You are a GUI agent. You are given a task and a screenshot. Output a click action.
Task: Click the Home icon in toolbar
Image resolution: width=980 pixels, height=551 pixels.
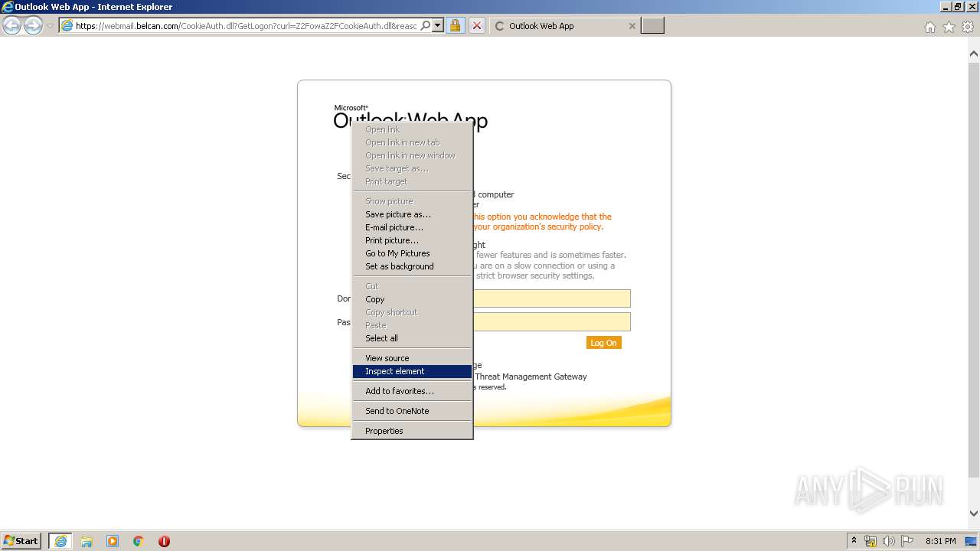pyautogui.click(x=929, y=27)
